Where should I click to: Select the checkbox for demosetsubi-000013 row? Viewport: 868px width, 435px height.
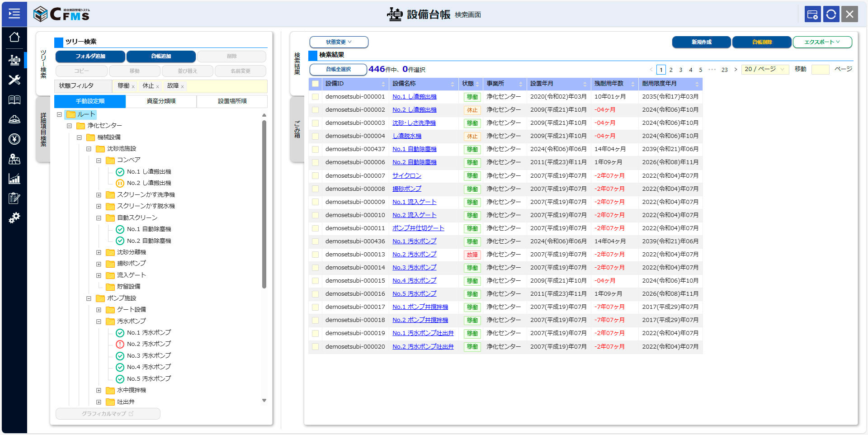pyautogui.click(x=315, y=255)
